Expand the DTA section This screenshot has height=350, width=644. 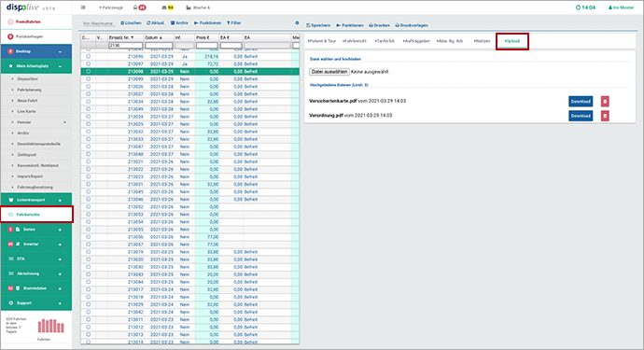(x=60, y=259)
